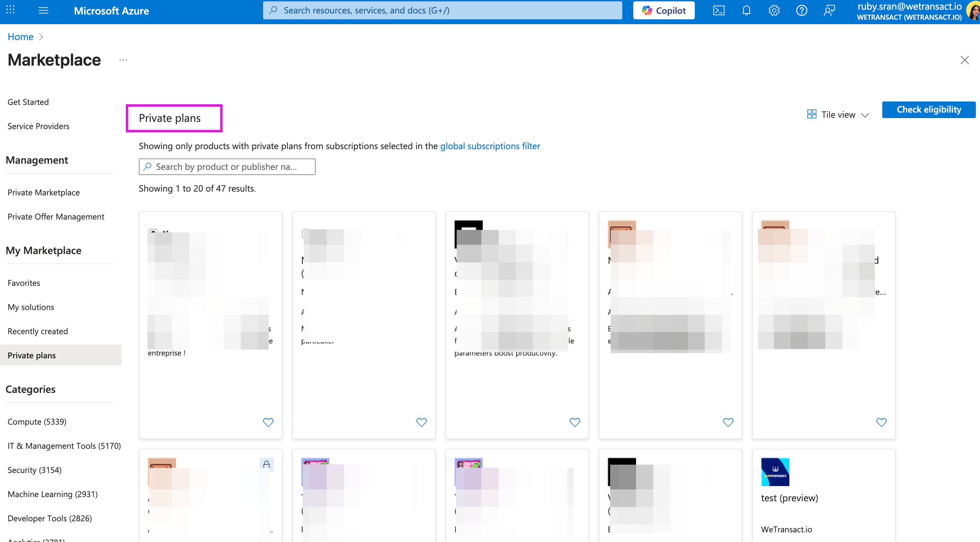The image size is (980, 542).
Task: Click the Check eligibility button
Action: [x=929, y=109]
